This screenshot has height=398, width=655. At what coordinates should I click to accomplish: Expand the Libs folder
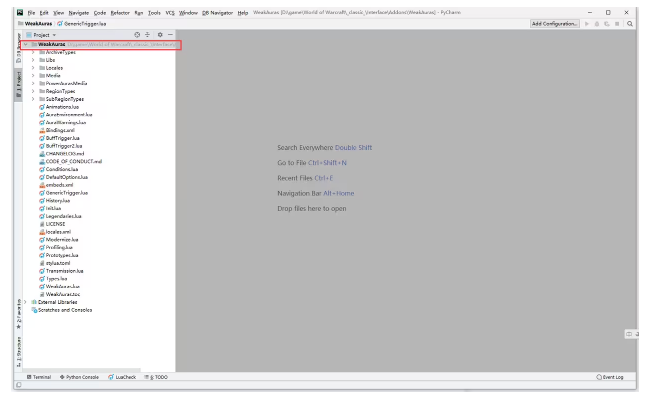tap(33, 60)
